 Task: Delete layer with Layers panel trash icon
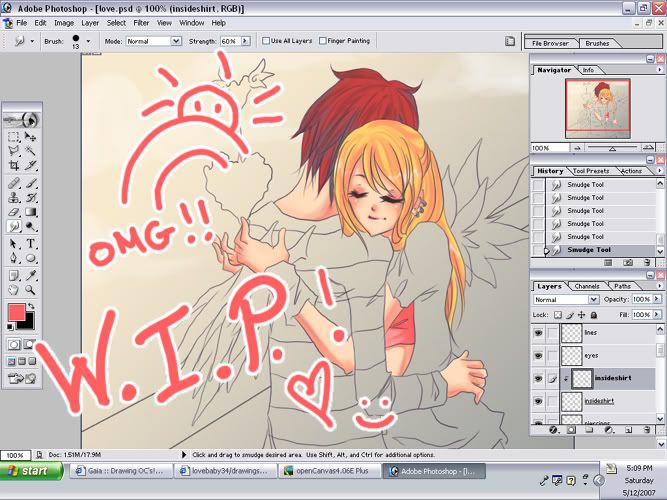coord(647,430)
